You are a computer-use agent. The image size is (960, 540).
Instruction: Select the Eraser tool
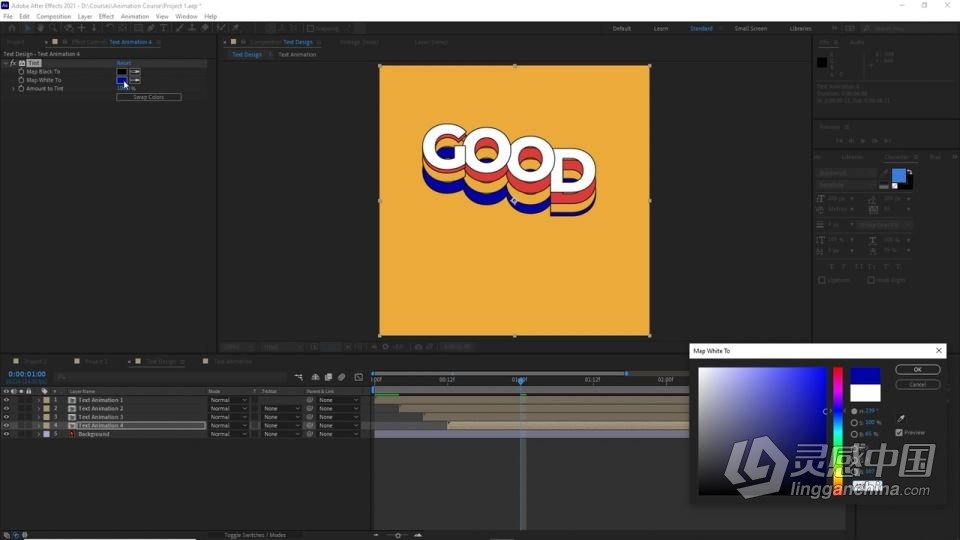[204, 28]
